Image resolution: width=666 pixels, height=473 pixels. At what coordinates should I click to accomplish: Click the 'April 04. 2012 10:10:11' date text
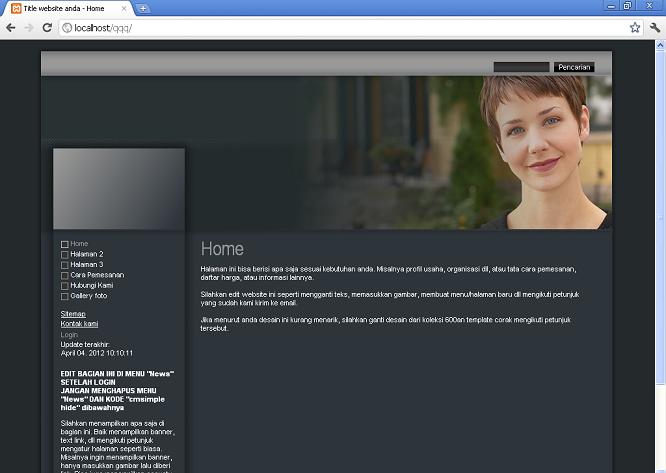coord(97,353)
